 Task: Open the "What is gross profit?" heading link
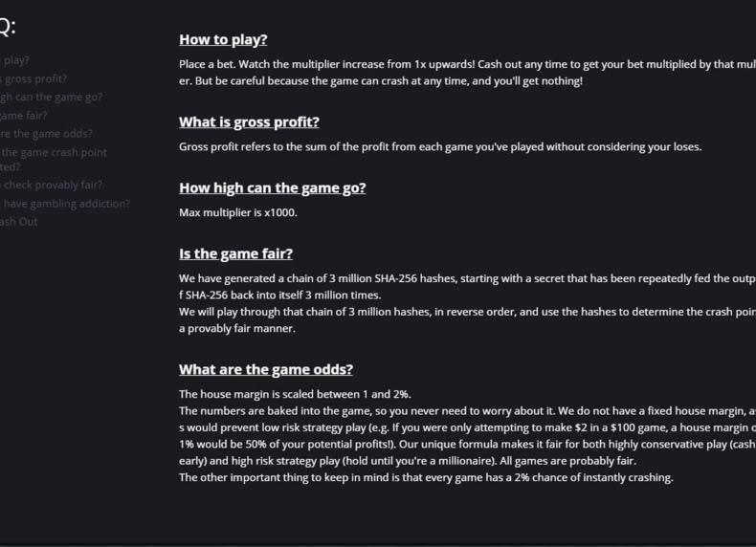pos(249,122)
